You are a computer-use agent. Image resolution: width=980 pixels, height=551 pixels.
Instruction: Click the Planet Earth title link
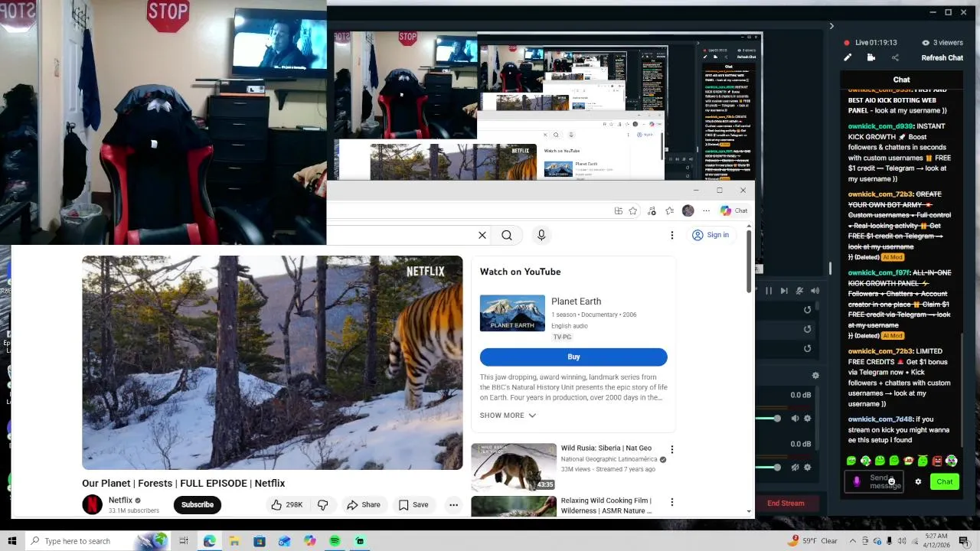click(576, 302)
